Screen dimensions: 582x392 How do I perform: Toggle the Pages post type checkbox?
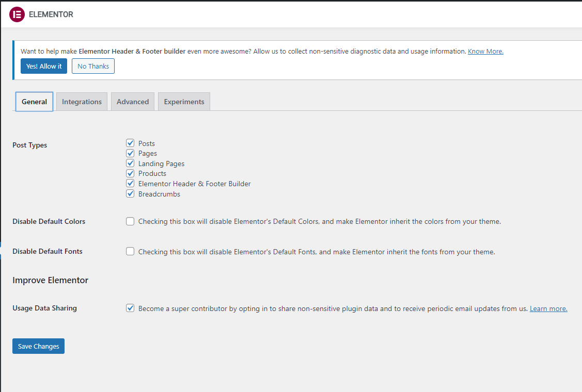pos(130,153)
